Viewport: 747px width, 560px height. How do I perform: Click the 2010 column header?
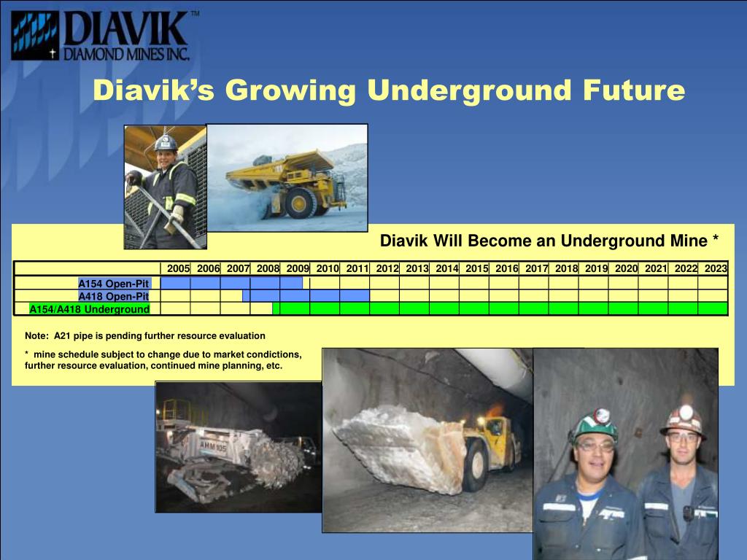click(328, 268)
